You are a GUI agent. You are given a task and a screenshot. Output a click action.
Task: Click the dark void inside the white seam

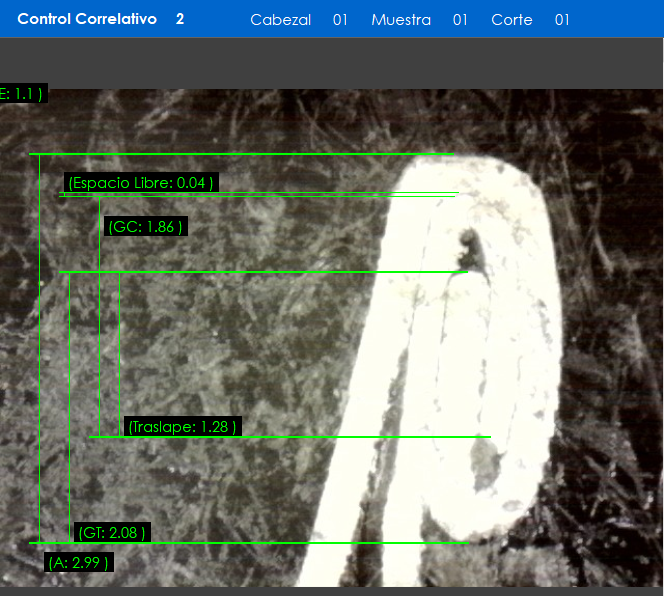(x=467, y=240)
